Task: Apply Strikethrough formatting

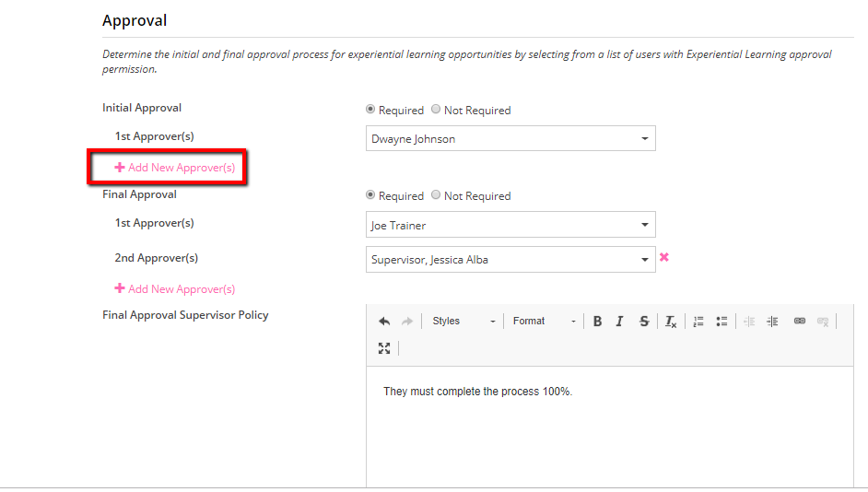Action: [643, 322]
